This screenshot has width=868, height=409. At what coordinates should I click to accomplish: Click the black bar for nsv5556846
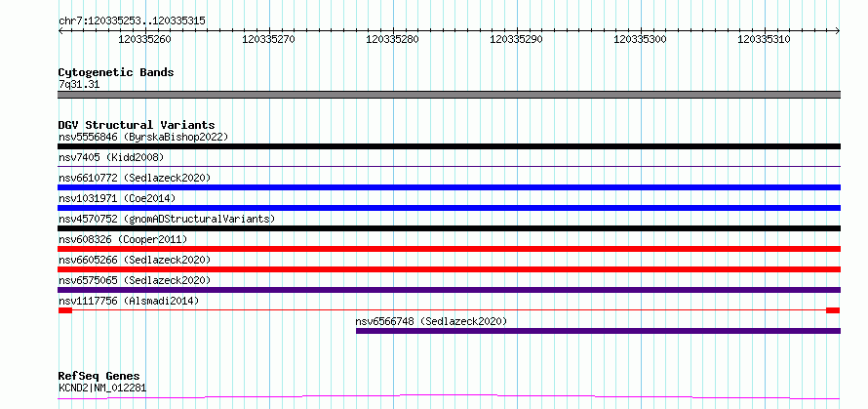pyautogui.click(x=449, y=146)
